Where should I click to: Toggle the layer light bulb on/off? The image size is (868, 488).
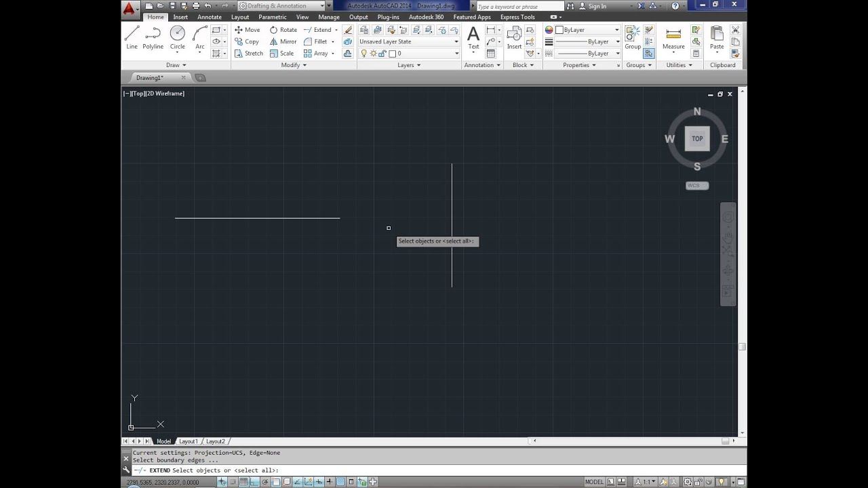363,53
